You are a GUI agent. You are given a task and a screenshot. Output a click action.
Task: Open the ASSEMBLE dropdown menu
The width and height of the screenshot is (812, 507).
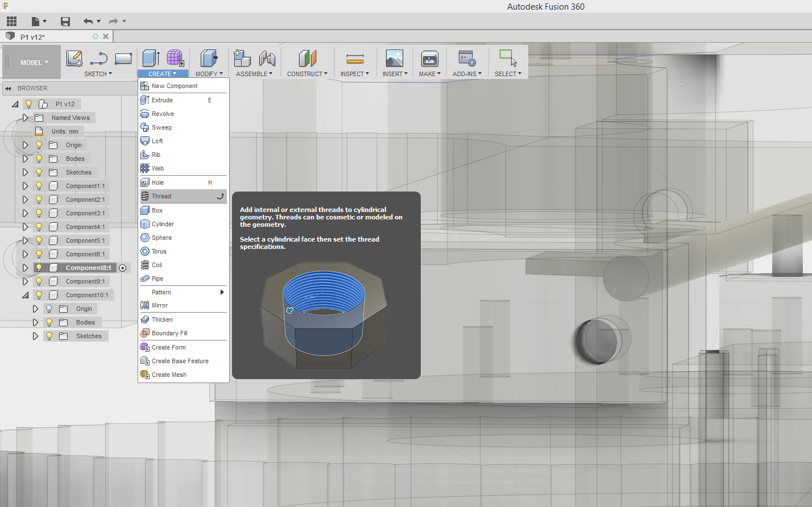(x=254, y=74)
